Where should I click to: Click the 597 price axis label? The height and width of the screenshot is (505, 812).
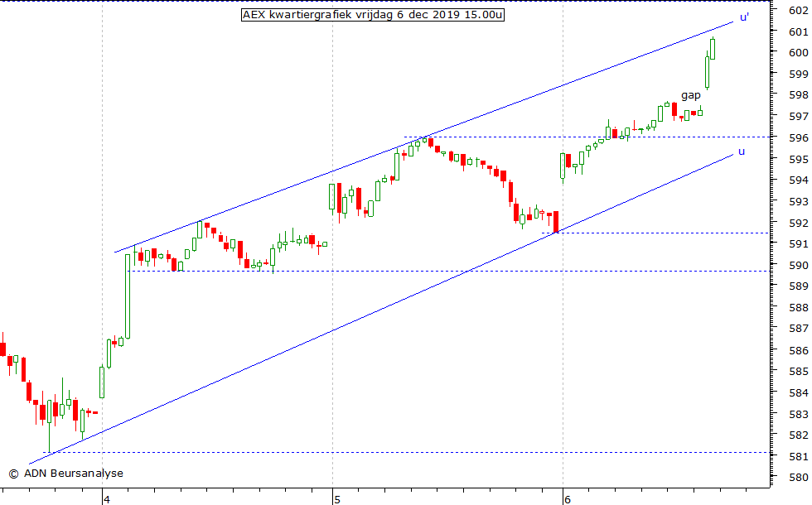click(x=798, y=117)
